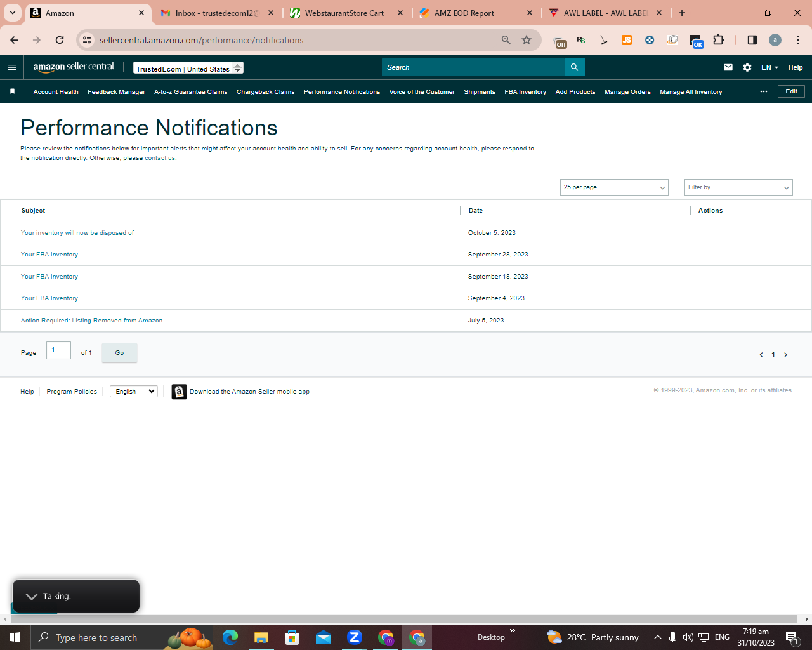Open Microsoft Store from taskbar
This screenshot has width=812, height=650.
point(292,637)
